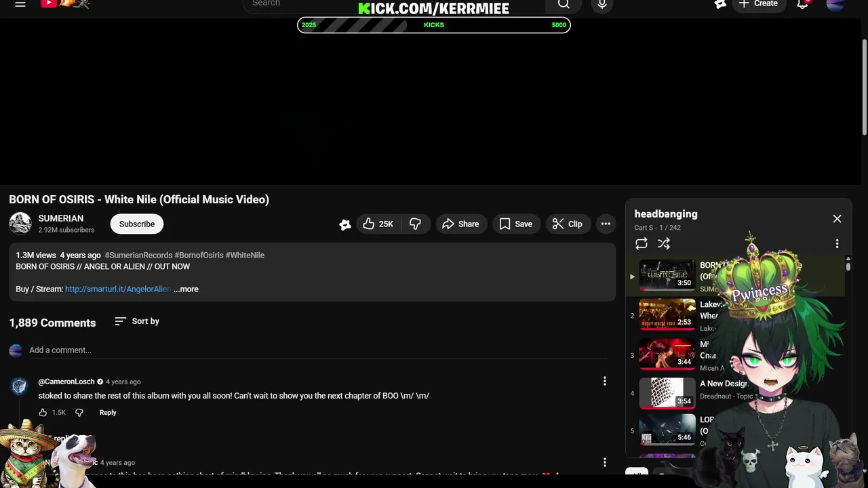Start voice search with microphone icon
The image size is (868, 488).
click(x=601, y=4)
